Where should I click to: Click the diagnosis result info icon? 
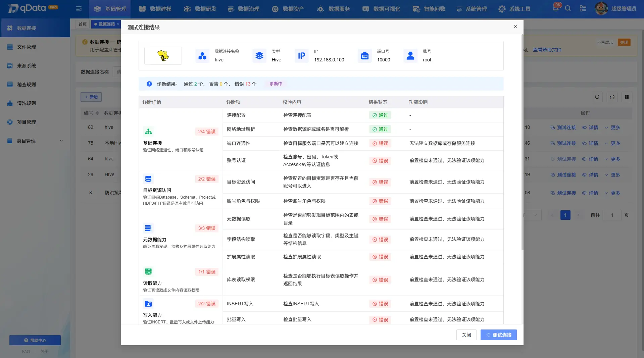(x=149, y=84)
